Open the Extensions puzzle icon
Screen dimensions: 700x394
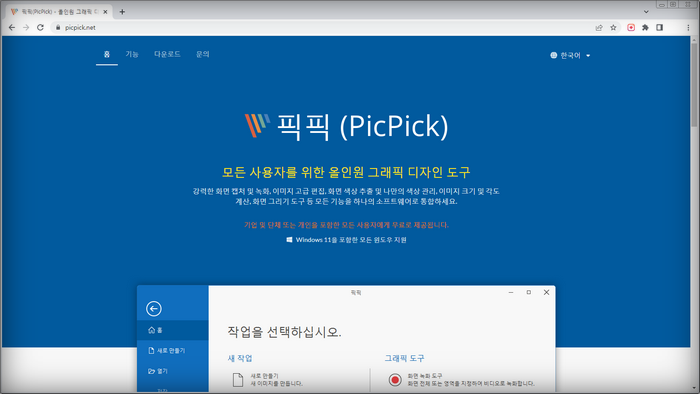pyautogui.click(x=645, y=28)
